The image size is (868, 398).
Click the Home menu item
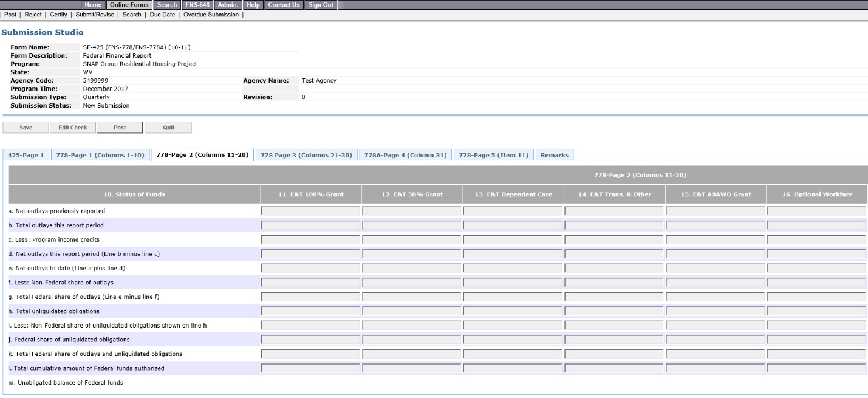[93, 5]
